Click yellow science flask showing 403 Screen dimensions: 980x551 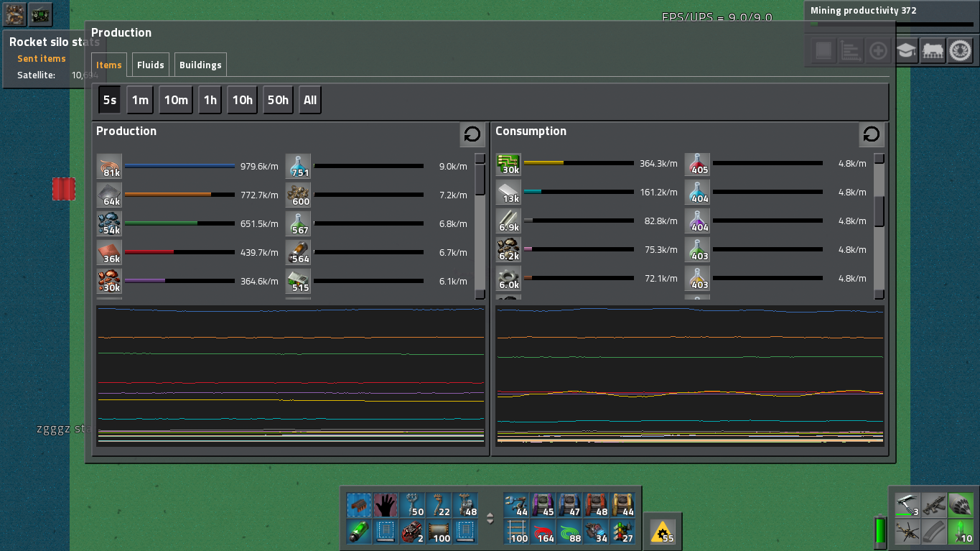click(x=698, y=279)
